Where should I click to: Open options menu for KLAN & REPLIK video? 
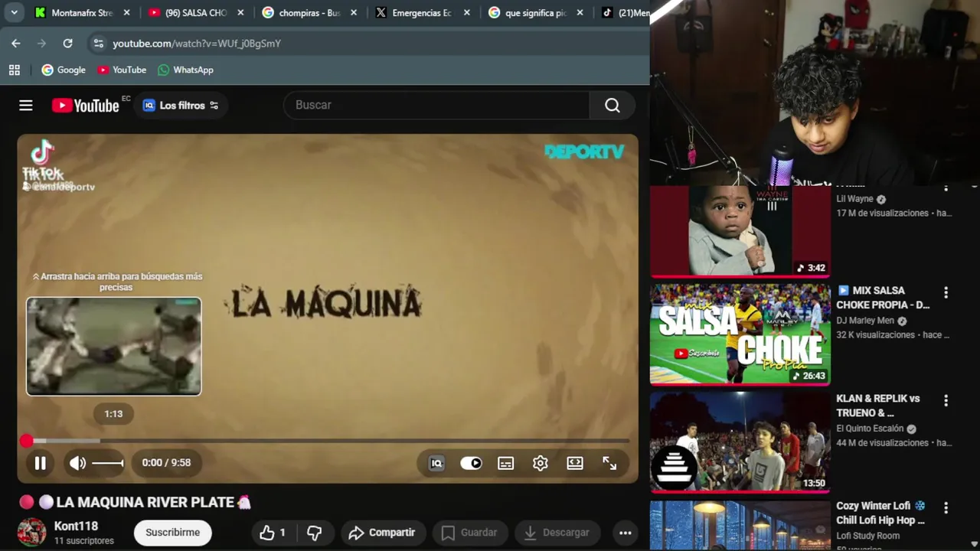click(946, 400)
